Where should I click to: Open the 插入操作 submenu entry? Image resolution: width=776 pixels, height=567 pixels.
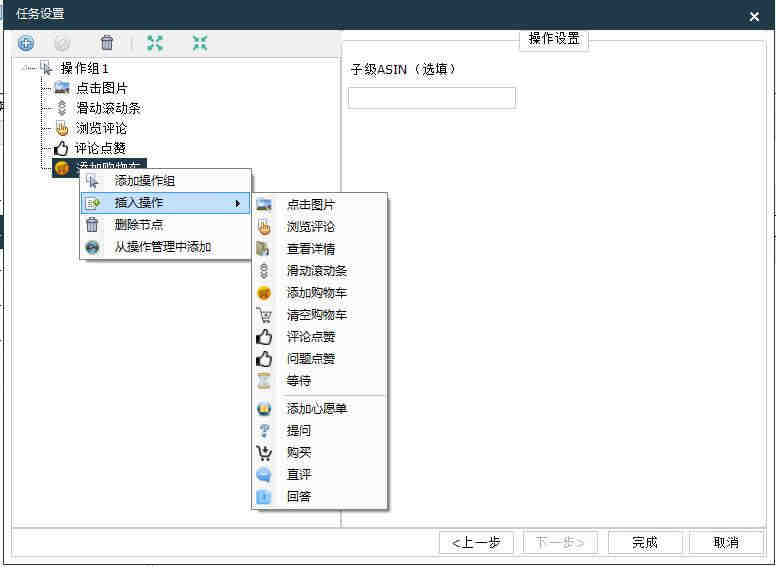165,203
